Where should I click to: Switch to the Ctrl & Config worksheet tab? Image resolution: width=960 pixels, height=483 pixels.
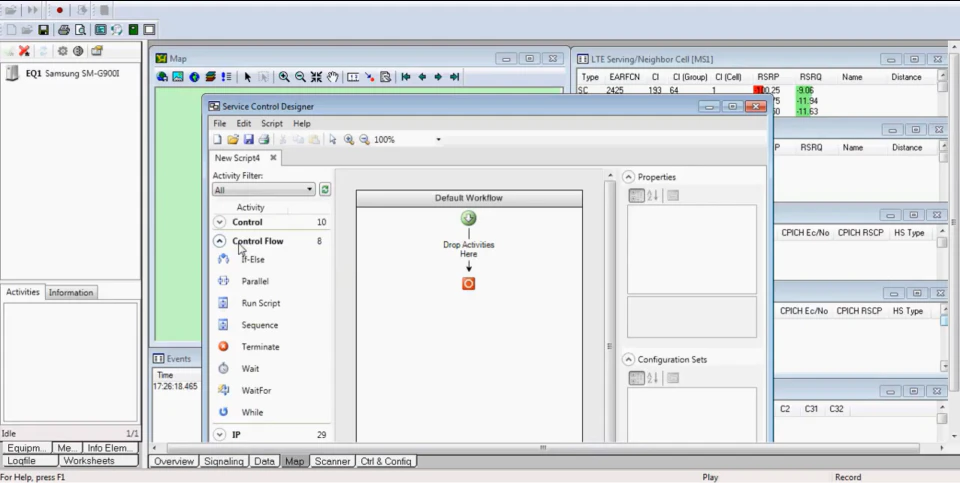(386, 461)
